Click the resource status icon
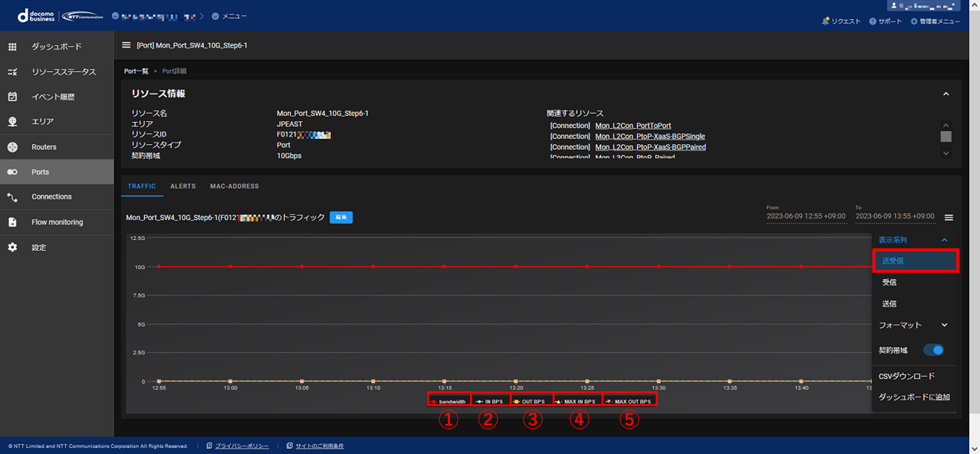 [x=13, y=72]
